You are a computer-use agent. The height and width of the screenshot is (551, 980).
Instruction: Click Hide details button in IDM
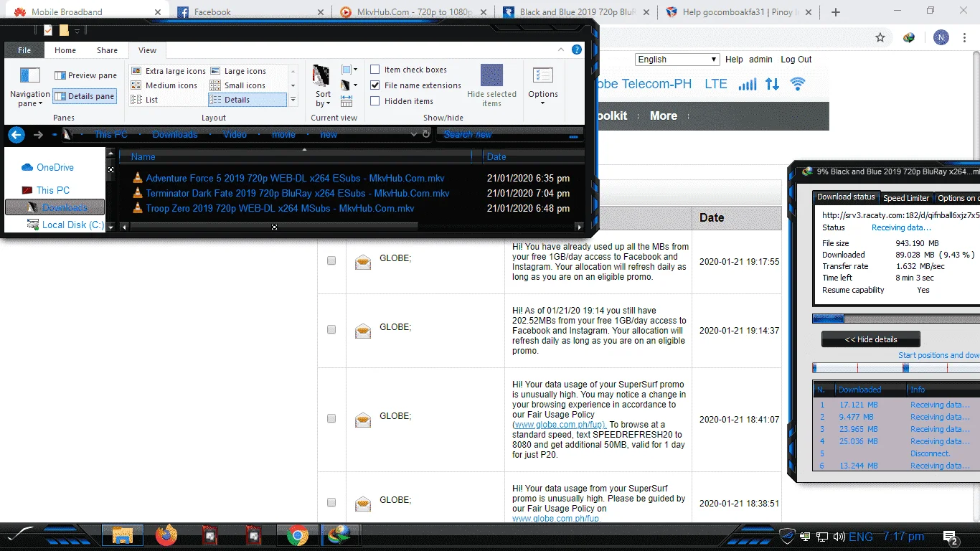[x=871, y=339]
